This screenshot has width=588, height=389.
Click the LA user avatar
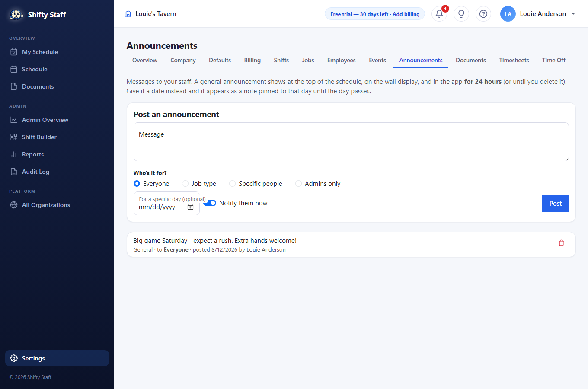[508, 14]
